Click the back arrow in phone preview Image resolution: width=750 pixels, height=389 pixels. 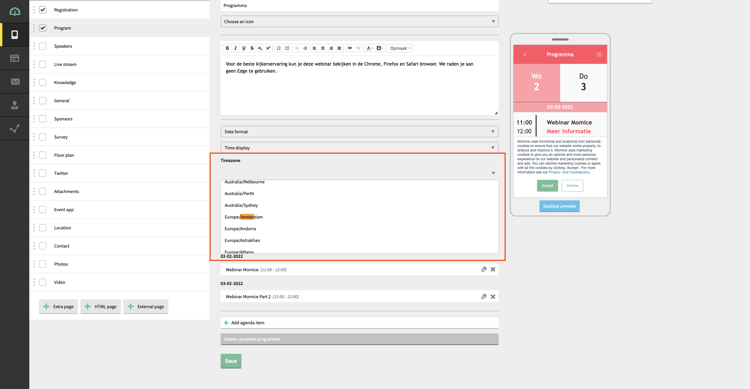525,55
